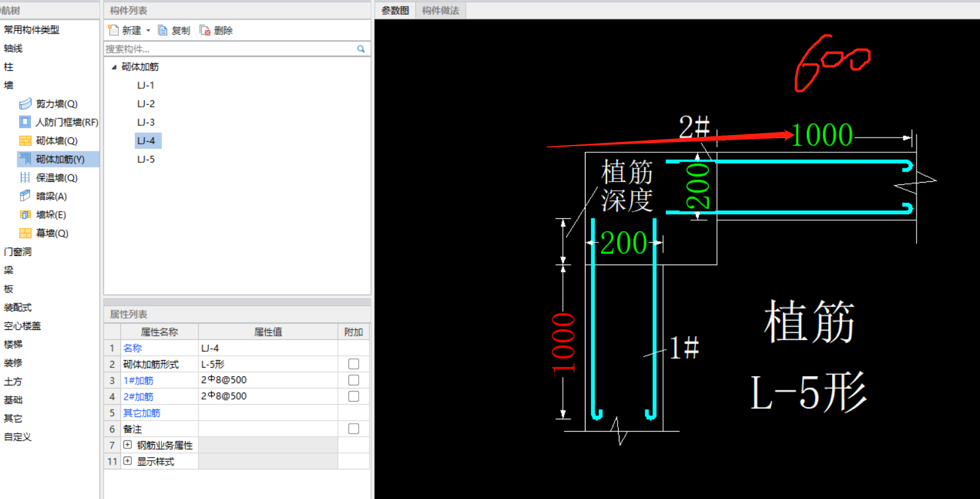Open the 新建 dropdown arrow
The height and width of the screenshot is (499, 980).
click(149, 31)
